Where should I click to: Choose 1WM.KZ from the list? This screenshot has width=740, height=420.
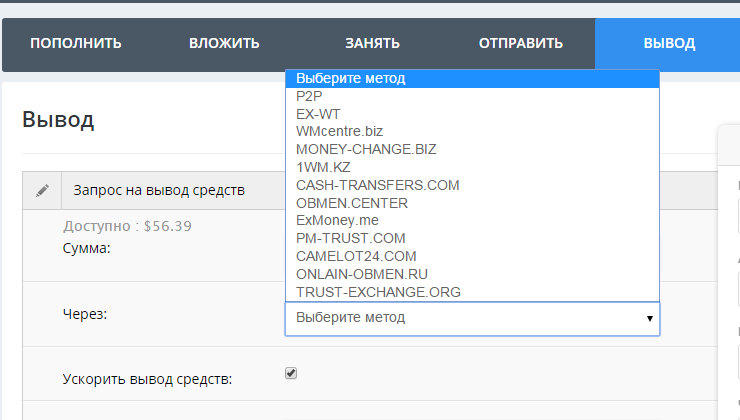(323, 167)
